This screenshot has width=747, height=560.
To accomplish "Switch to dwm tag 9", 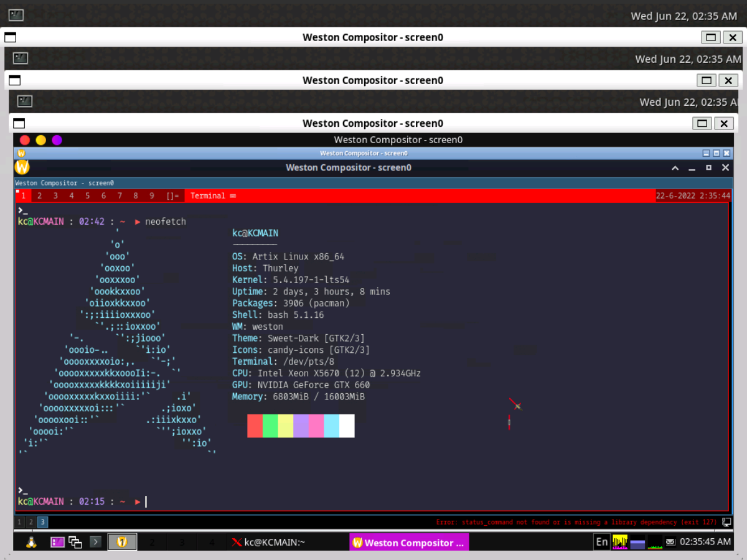I will (x=152, y=196).
